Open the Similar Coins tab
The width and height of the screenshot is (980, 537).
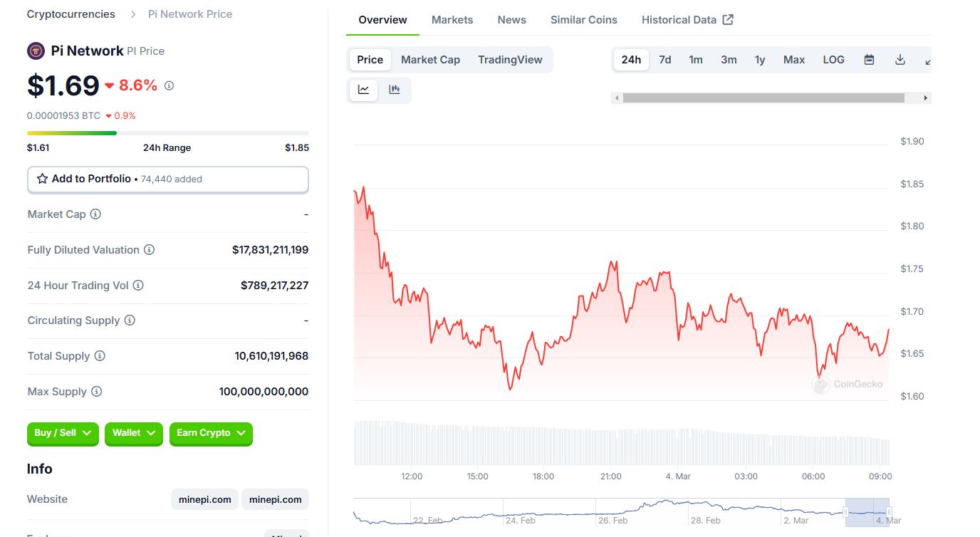(584, 20)
